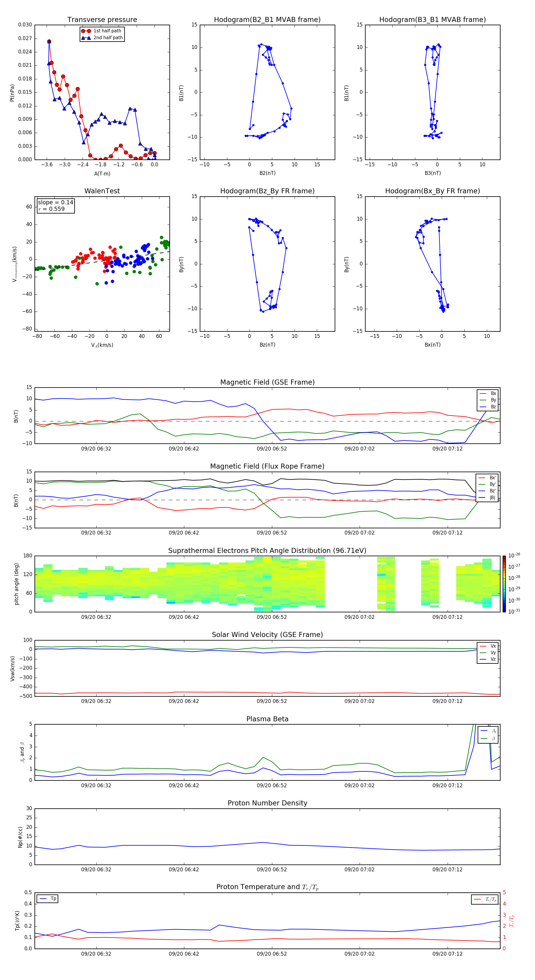Image resolution: width=535 pixels, height=980 pixels.
Task: Click the 'B3(nT)' x-axis label
Action: (x=432, y=173)
